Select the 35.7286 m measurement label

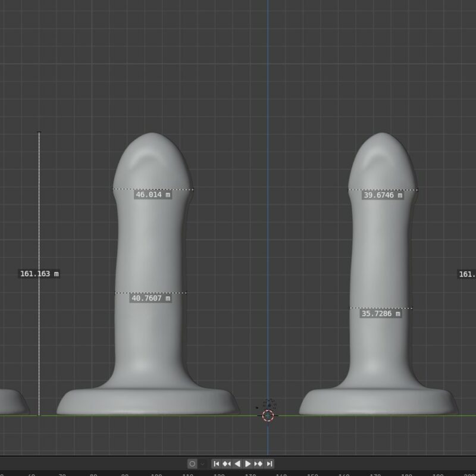(x=380, y=314)
